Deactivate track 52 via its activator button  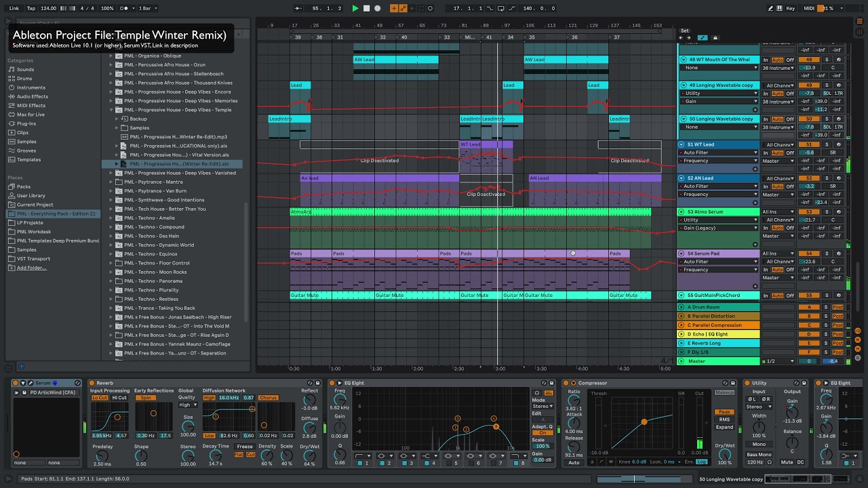(808, 178)
